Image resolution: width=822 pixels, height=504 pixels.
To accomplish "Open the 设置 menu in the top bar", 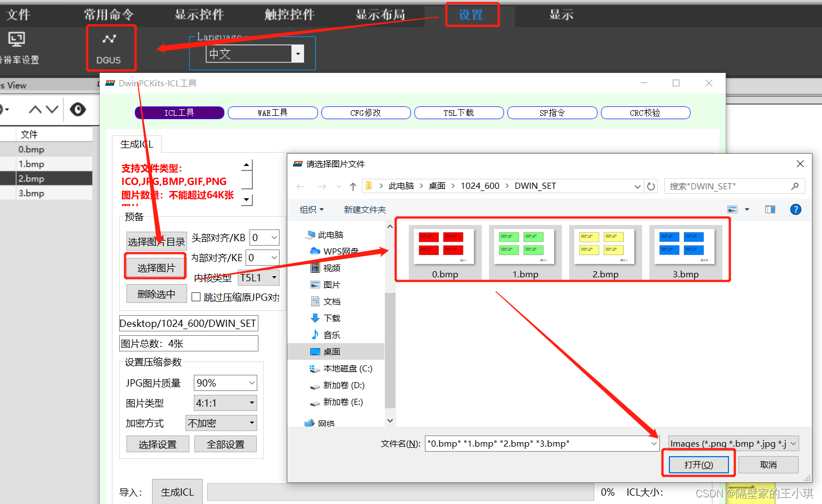I will coord(472,15).
